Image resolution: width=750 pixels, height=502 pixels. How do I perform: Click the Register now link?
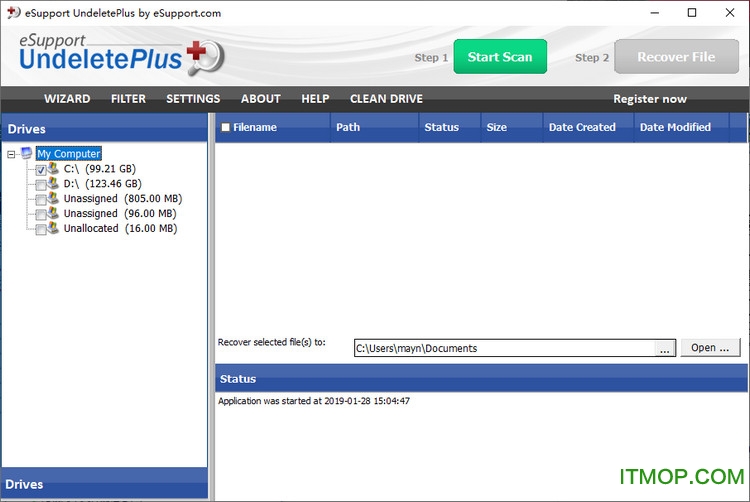coord(650,99)
